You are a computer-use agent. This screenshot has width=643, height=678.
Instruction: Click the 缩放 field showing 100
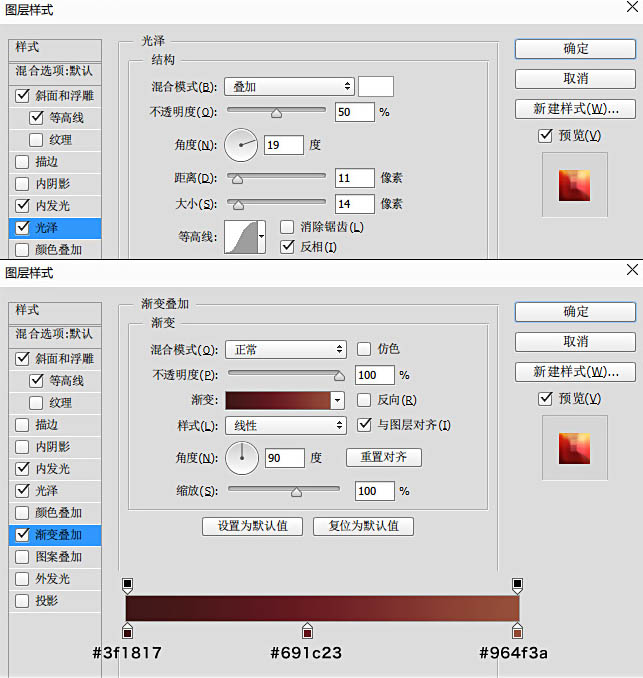374,491
